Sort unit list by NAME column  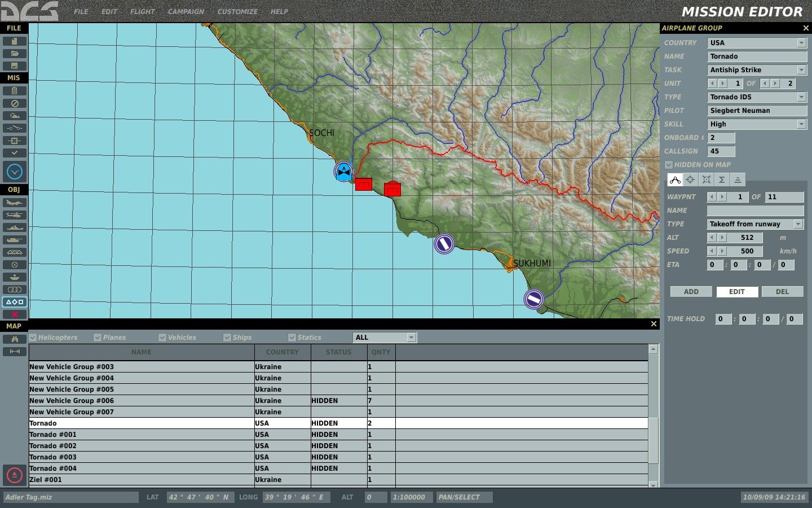(142, 352)
